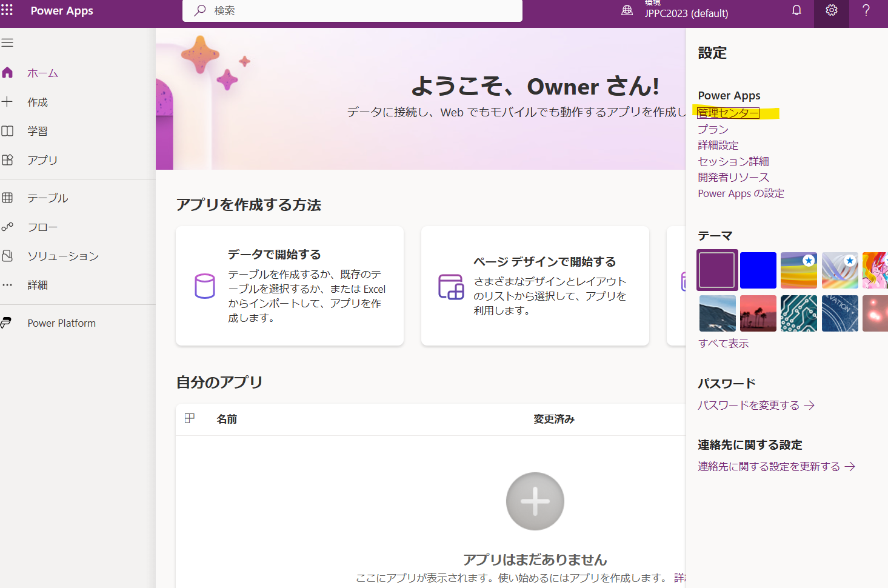The height and width of the screenshot is (588, 888).
Task: Click the environment globe icon
Action: click(x=627, y=10)
